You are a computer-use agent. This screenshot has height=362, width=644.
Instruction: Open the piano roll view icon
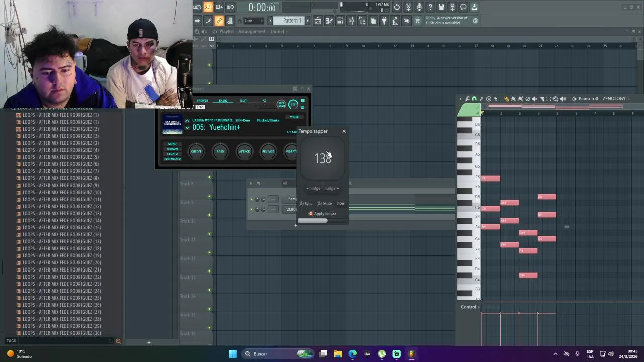click(x=329, y=21)
